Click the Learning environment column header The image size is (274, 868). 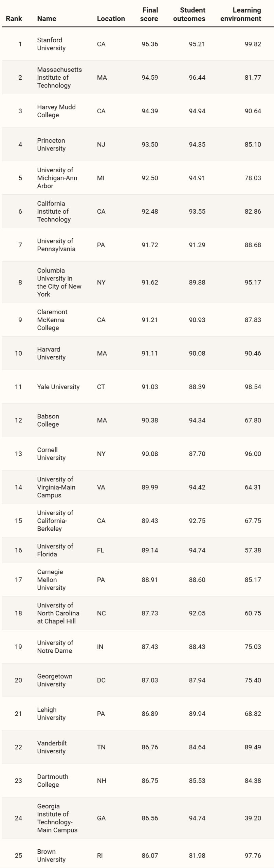click(x=241, y=15)
